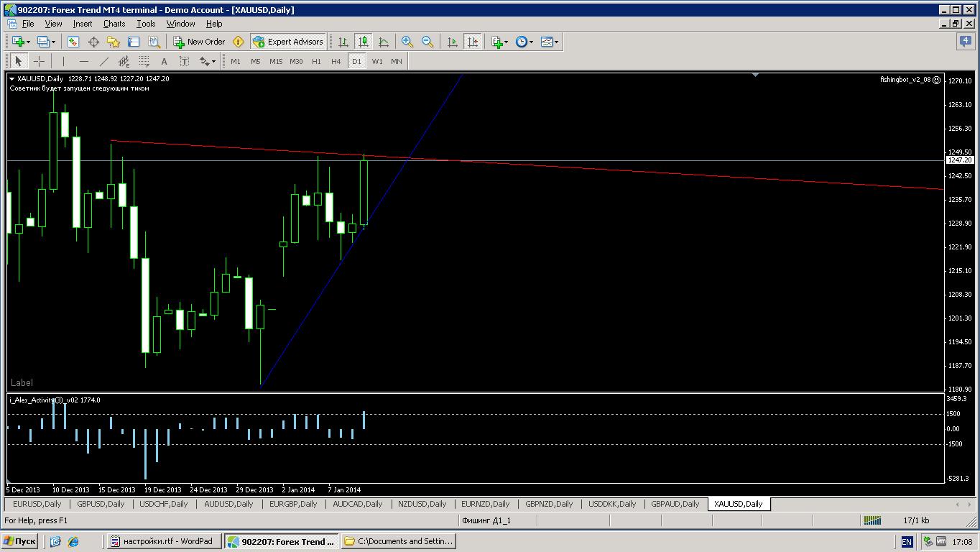Zoom out of the chart
Viewport: 980px width, 552px height.
tap(427, 42)
